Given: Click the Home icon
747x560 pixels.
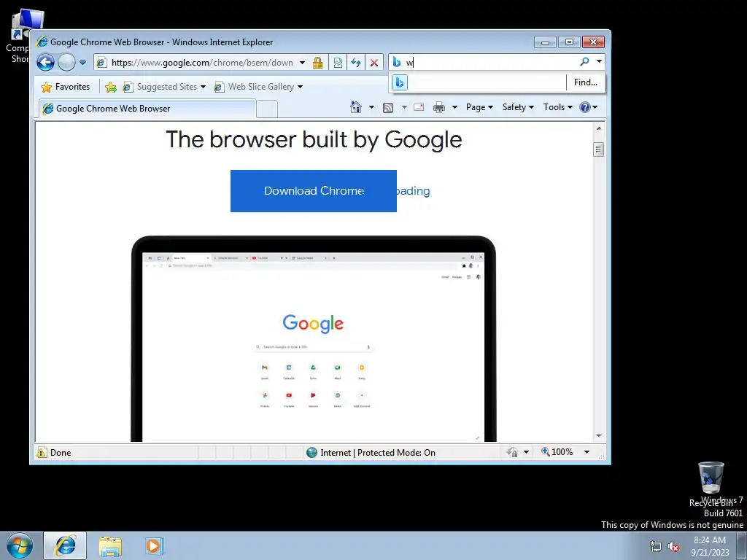Looking at the screenshot, I should coord(356,107).
